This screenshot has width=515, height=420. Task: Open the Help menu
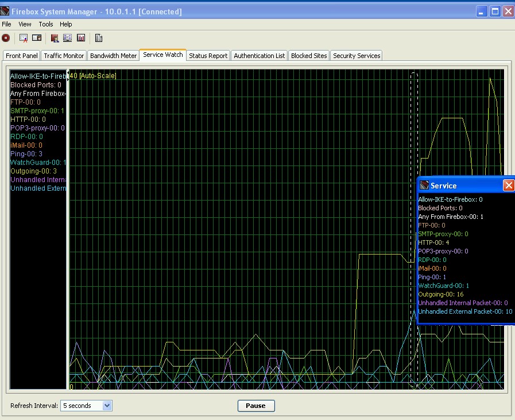[x=65, y=24]
